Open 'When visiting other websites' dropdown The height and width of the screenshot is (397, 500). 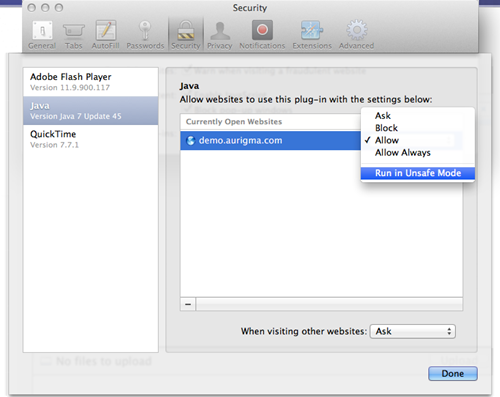point(413,331)
